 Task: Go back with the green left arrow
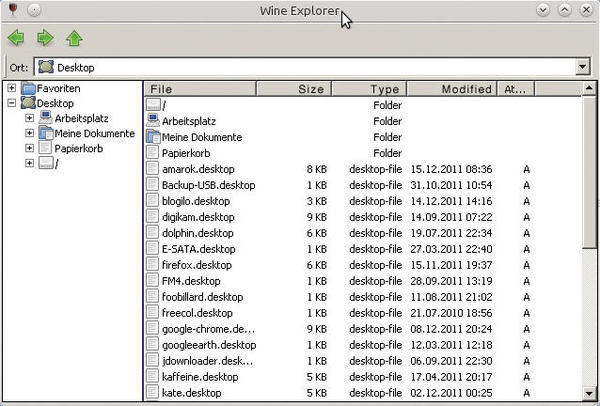pos(16,38)
